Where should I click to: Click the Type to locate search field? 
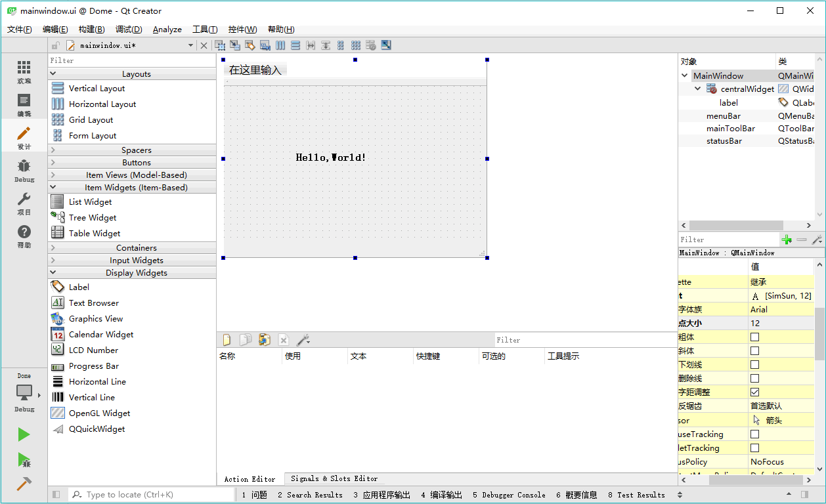coord(152,495)
